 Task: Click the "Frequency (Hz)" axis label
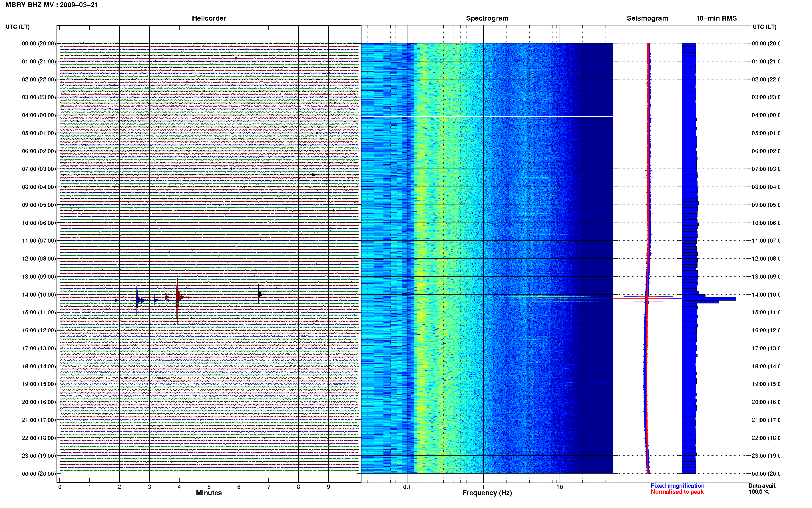point(487,493)
